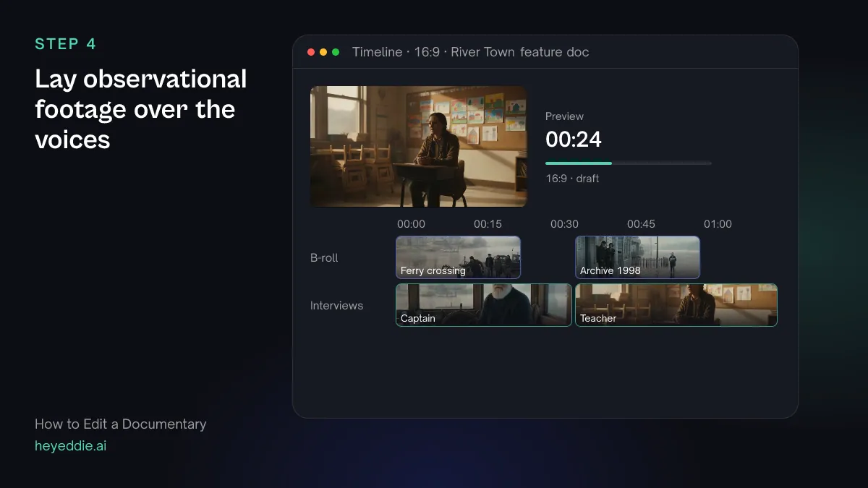The image size is (868, 488).
Task: Select the Teacher interview clip
Action: coord(676,305)
